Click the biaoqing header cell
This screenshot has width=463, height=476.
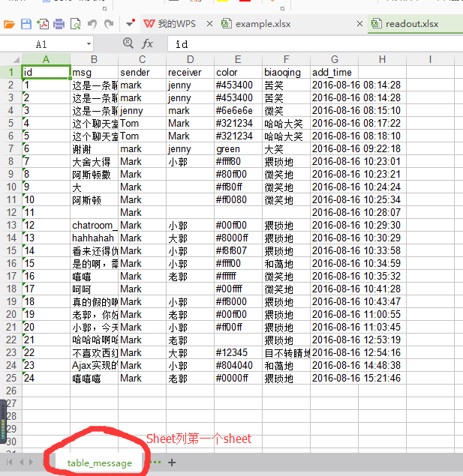[x=286, y=73]
